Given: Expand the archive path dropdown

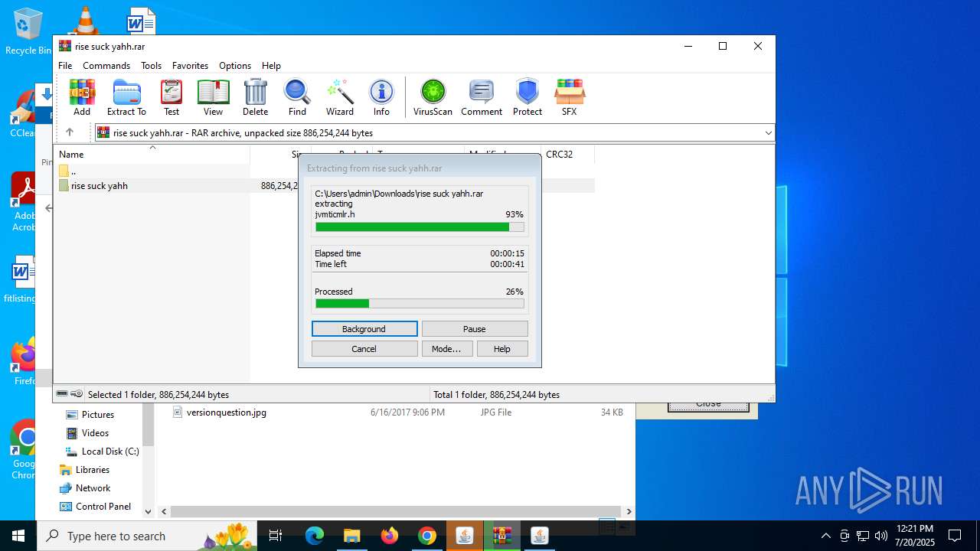Looking at the screenshot, I should pyautogui.click(x=768, y=132).
